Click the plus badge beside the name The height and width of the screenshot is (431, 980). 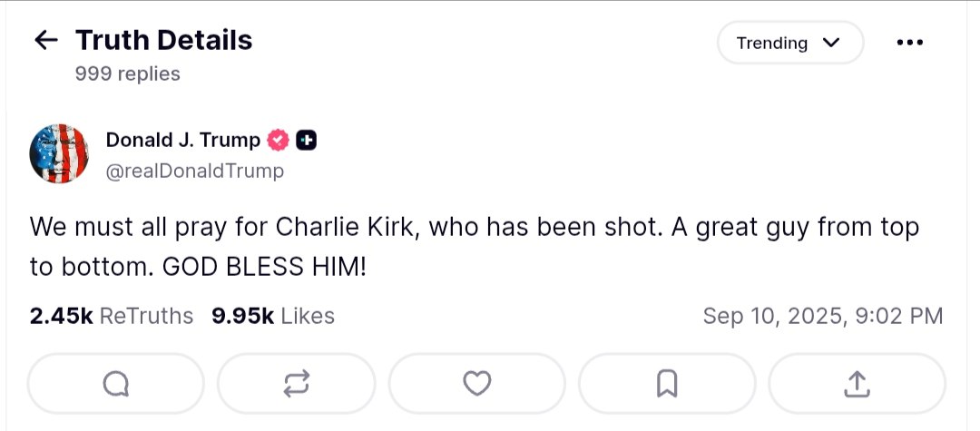307,141
